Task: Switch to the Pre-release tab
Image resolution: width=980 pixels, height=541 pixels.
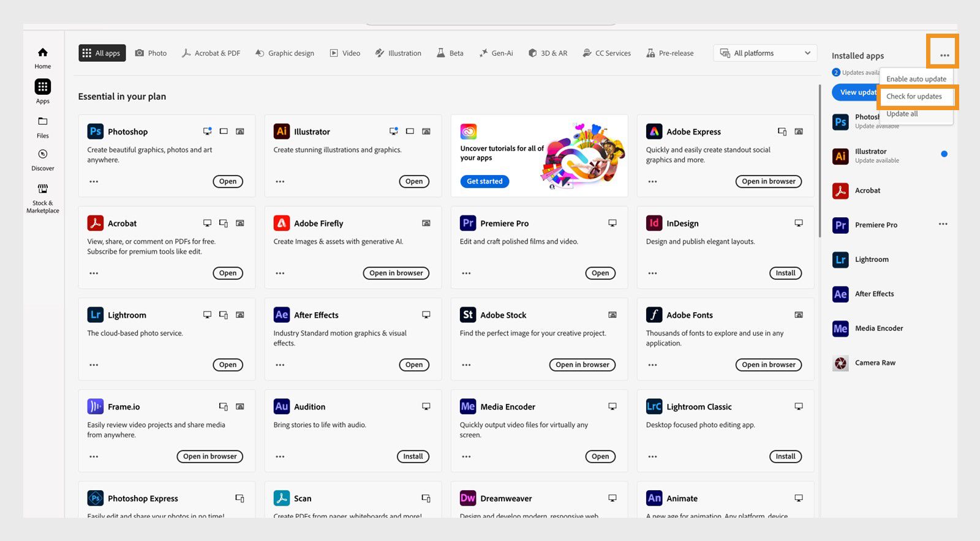Action: coord(670,53)
